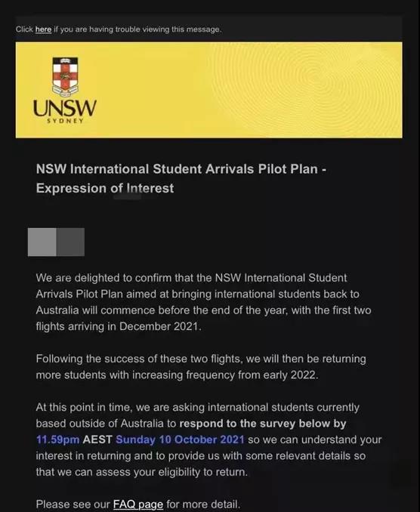Click the 'We are delighted to confirm' sentence
Image resolution: width=420 pixels, height=512 pixels.
[103, 278]
